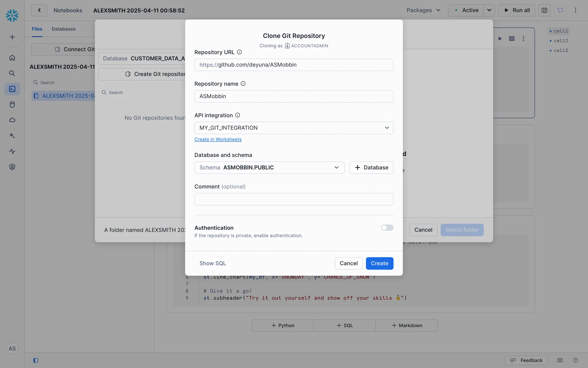Open Monitoring activity icon in sidebar
The width and height of the screenshot is (588, 368).
click(12, 151)
